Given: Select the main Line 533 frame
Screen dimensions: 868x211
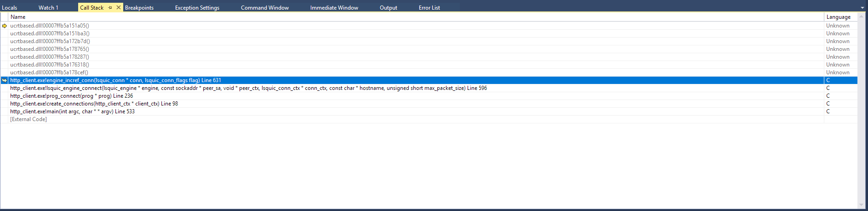Looking at the screenshot, I should pos(72,111).
